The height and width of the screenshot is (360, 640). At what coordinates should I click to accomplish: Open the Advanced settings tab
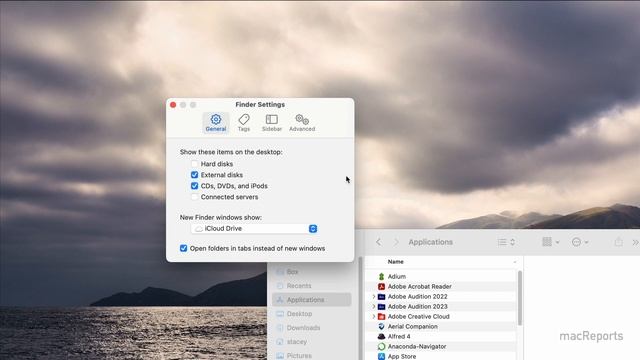tap(302, 122)
